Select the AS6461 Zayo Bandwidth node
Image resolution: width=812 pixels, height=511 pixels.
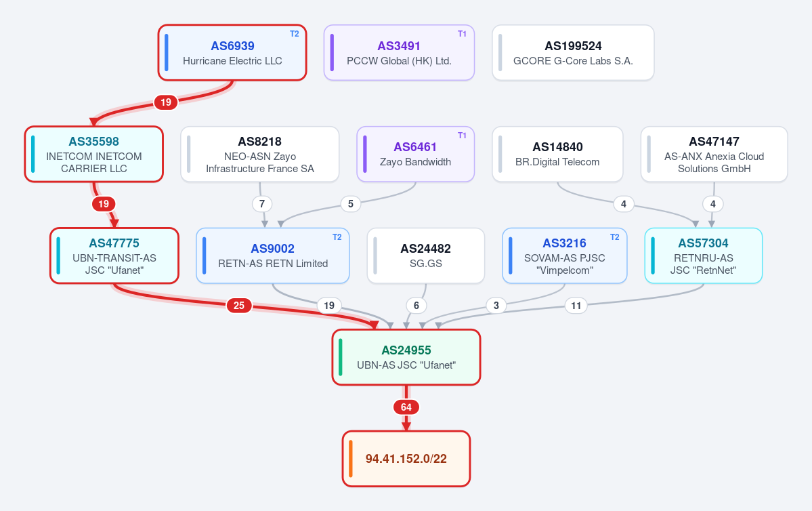pyautogui.click(x=415, y=155)
